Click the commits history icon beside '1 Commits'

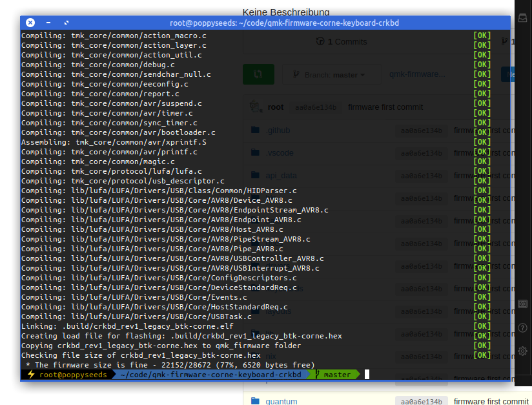coord(320,41)
